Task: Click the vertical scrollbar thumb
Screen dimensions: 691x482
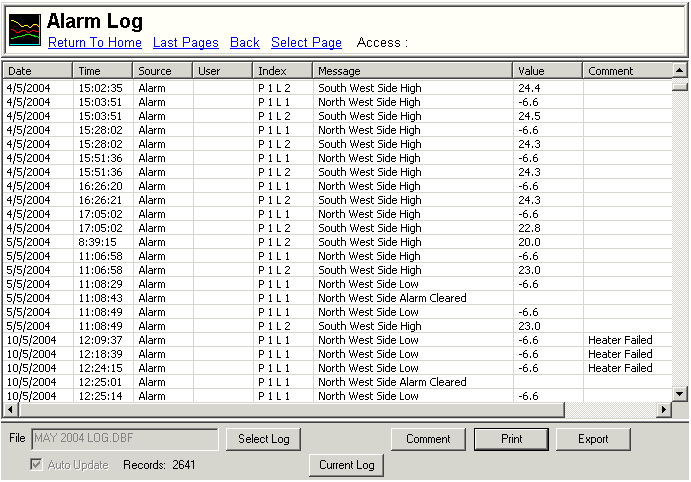Action: pyautogui.click(x=679, y=86)
